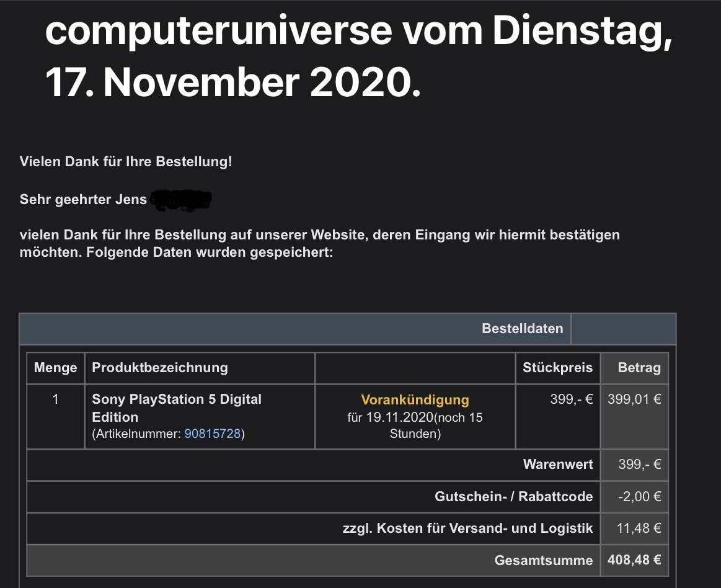Click the Sony PlayStation 5 Digital Edition product name

(x=177, y=408)
